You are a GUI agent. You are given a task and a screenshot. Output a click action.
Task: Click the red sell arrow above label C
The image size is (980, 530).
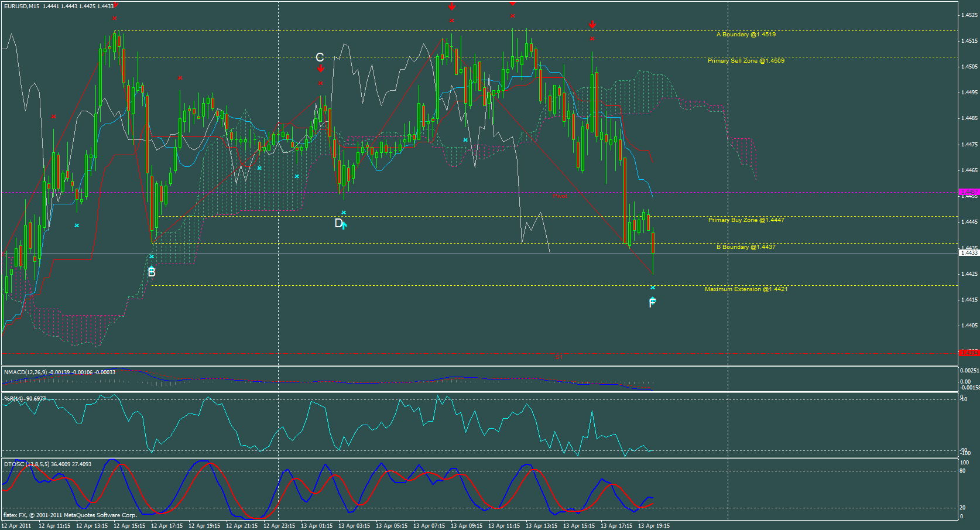click(x=321, y=67)
